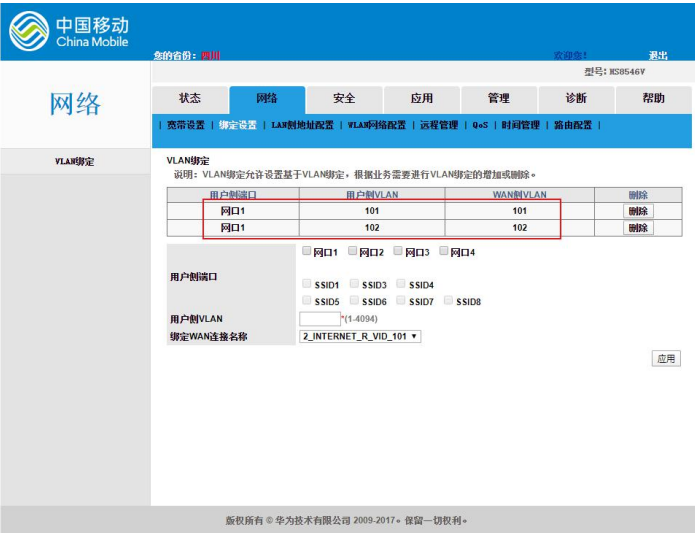Image resolution: width=695 pixels, height=533 pixels.
Task: Click the China Mobile logo
Action: click(x=70, y=31)
